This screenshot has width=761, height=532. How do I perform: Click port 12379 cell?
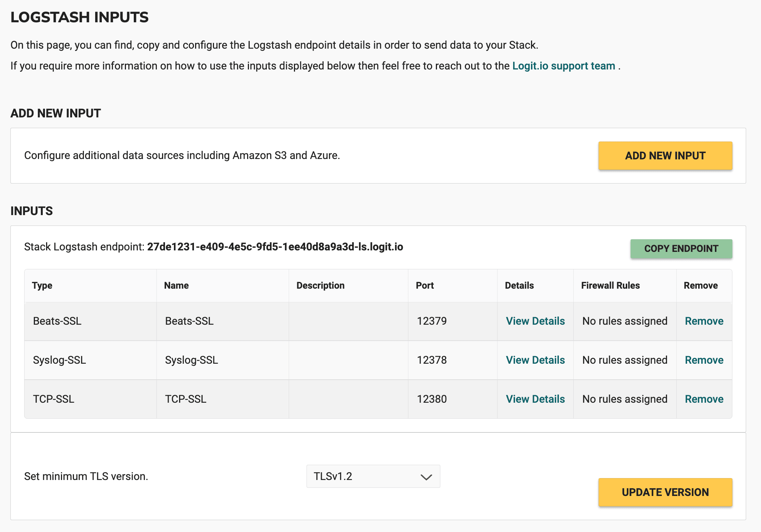(431, 321)
